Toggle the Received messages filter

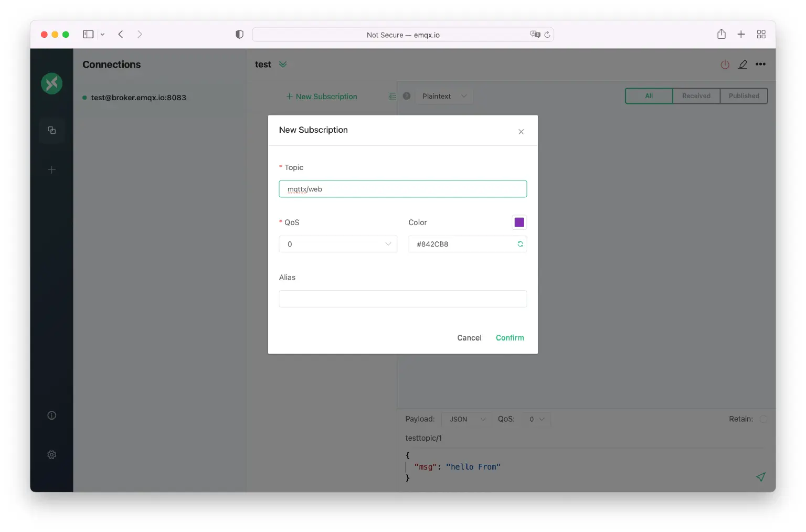coord(696,95)
